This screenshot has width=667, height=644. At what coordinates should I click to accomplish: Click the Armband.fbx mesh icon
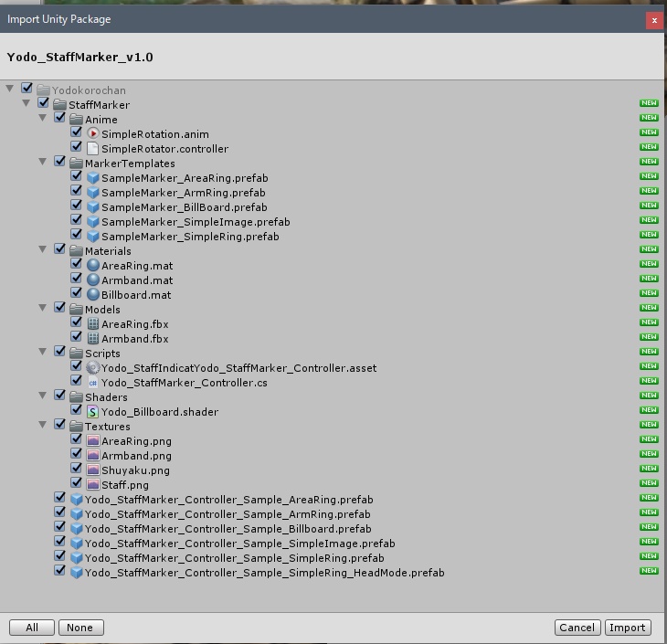(92, 339)
